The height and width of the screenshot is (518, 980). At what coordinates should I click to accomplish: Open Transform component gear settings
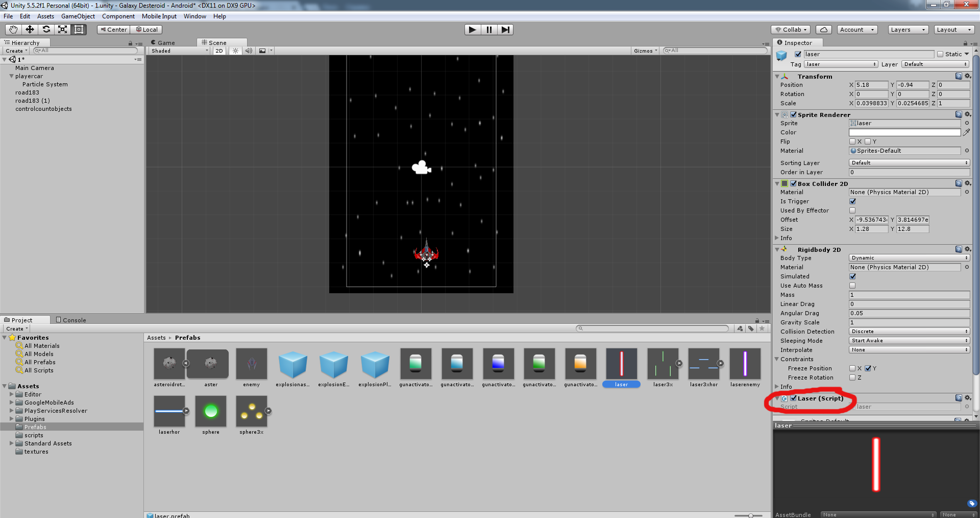tap(967, 76)
